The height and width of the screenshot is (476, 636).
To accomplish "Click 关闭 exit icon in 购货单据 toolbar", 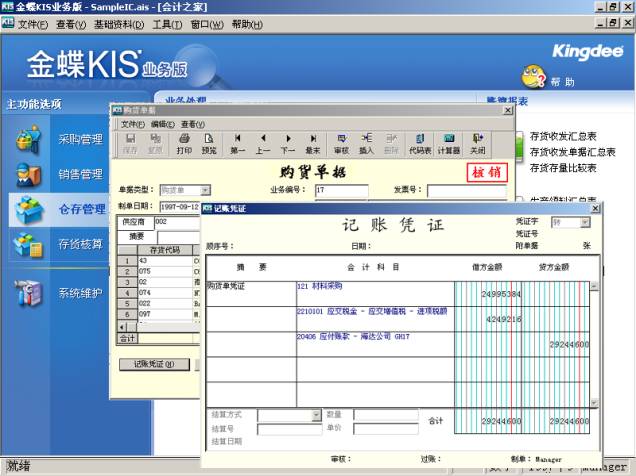I will pyautogui.click(x=477, y=144).
